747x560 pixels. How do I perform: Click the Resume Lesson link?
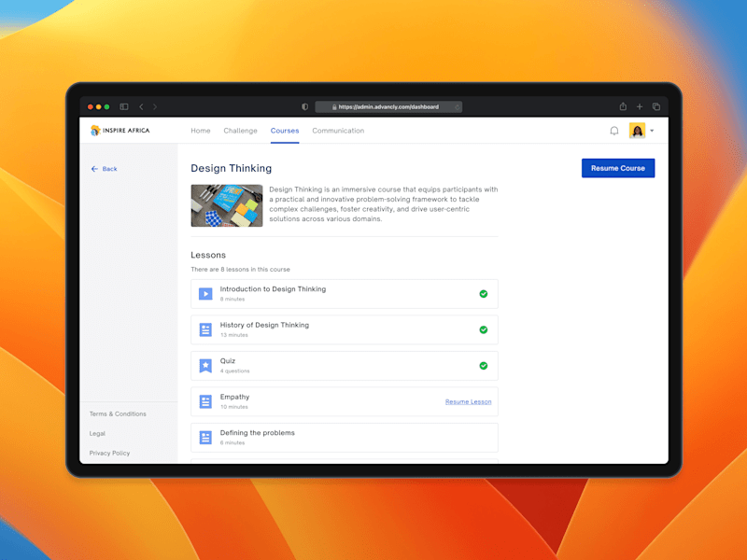(469, 402)
